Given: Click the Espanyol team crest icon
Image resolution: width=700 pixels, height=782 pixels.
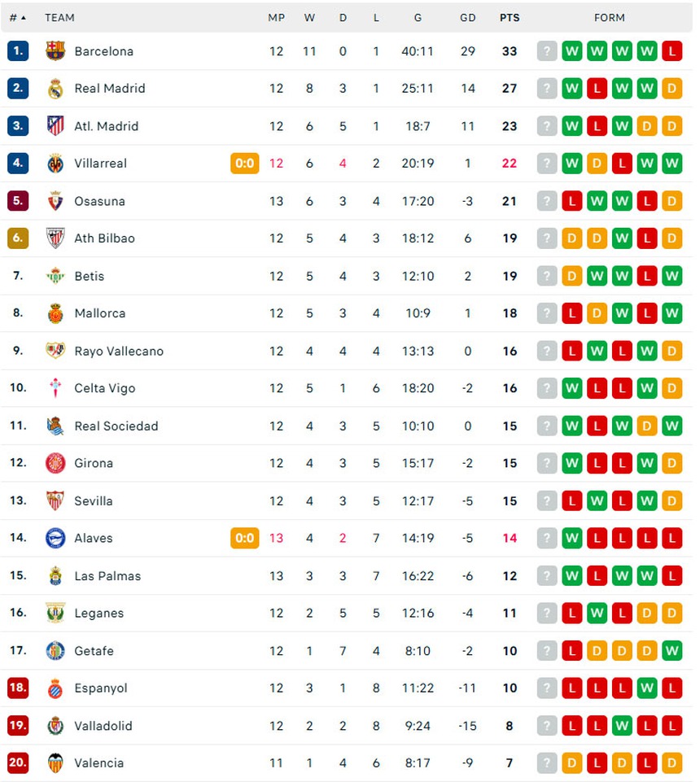Looking at the screenshot, I should (x=55, y=688).
